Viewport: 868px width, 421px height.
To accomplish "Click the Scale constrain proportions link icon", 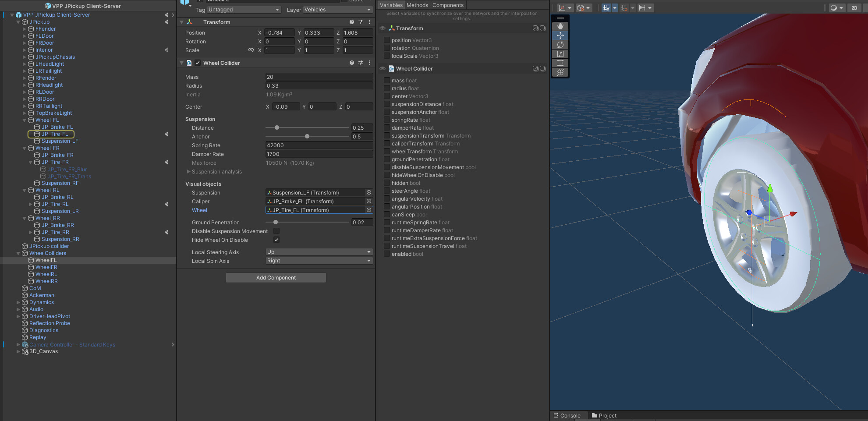I will (251, 50).
